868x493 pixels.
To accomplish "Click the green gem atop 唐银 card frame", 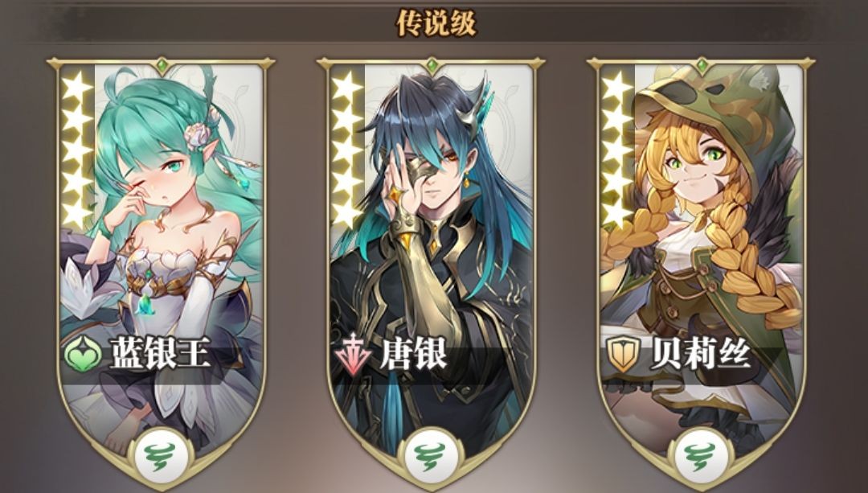I will [x=432, y=66].
